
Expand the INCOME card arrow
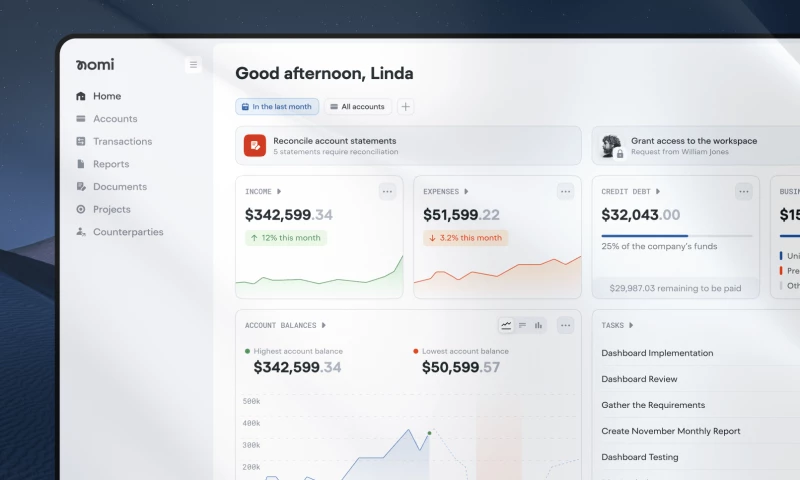pyautogui.click(x=279, y=192)
